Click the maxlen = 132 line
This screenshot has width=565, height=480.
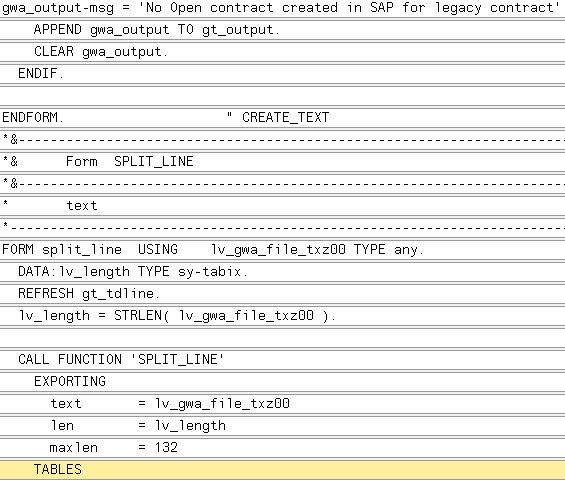coord(282,448)
